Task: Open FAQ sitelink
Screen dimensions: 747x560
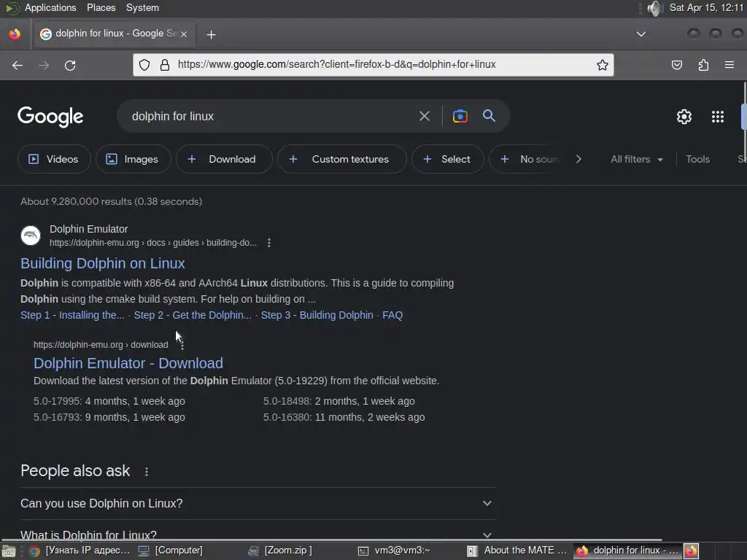Action: click(x=392, y=315)
